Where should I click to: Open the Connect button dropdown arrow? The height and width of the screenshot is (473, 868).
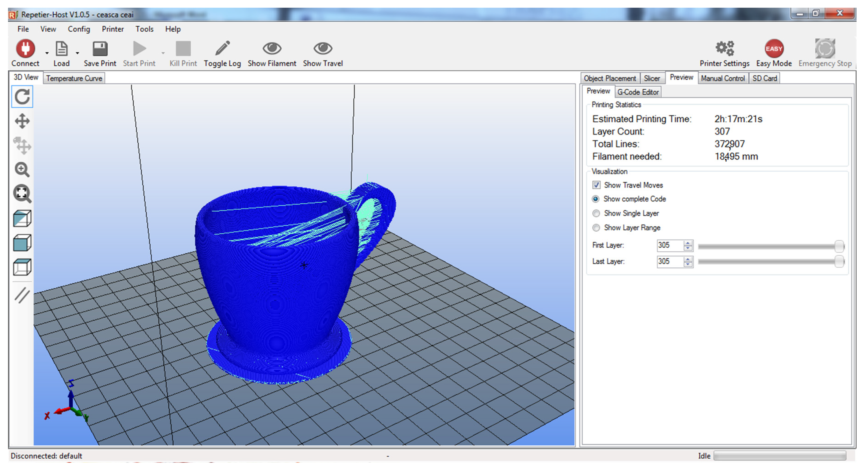pyautogui.click(x=47, y=53)
